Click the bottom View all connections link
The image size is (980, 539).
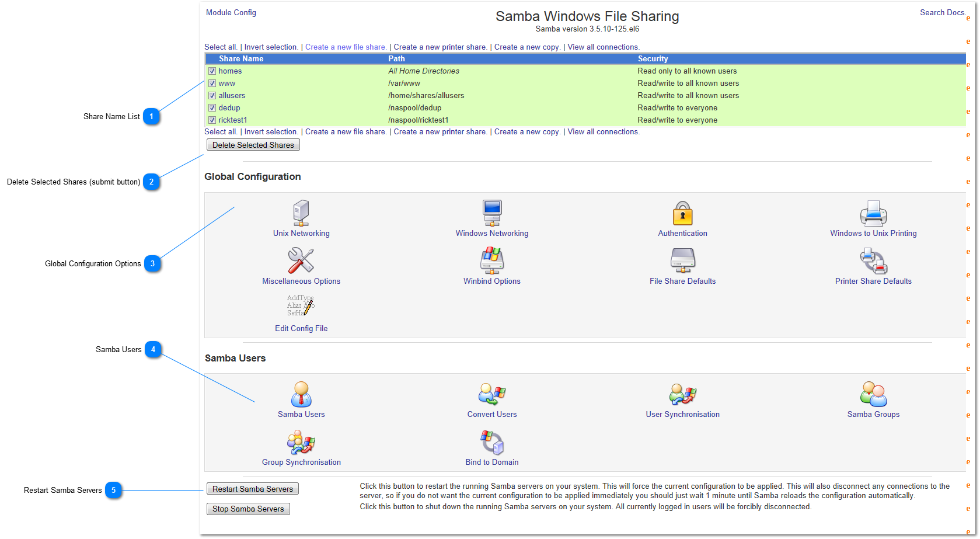[604, 131]
